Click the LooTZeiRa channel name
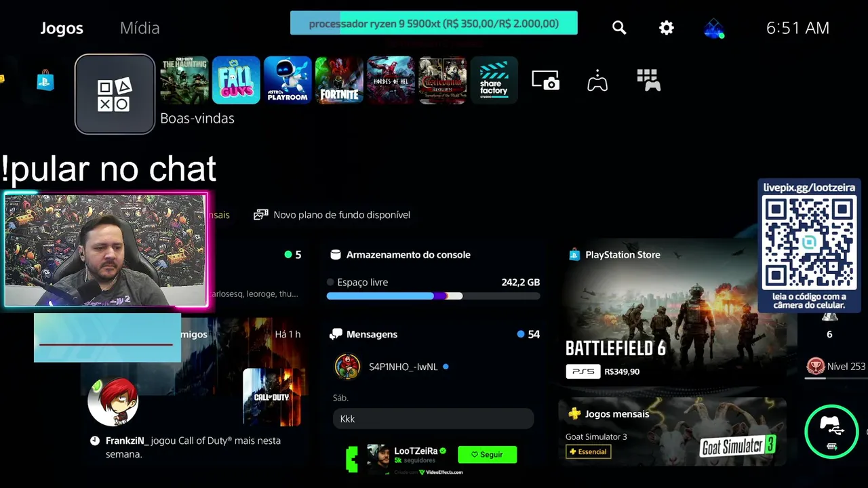Viewport: 868px width, 488px height. click(416, 451)
